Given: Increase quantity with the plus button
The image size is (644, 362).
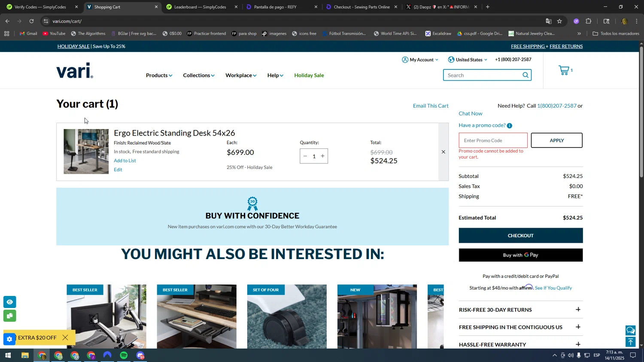Looking at the screenshot, I should pyautogui.click(x=323, y=156).
